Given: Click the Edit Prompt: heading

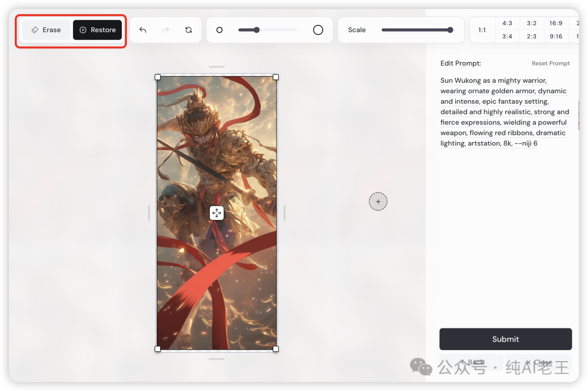Looking at the screenshot, I should (461, 63).
